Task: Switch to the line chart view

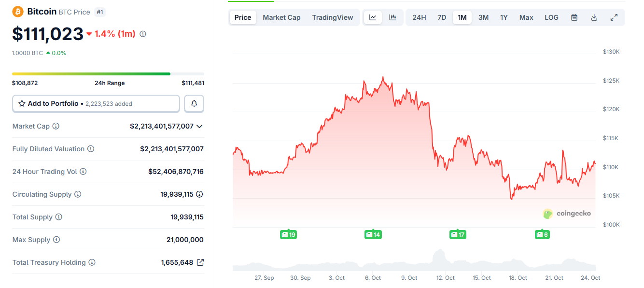Action: (373, 17)
